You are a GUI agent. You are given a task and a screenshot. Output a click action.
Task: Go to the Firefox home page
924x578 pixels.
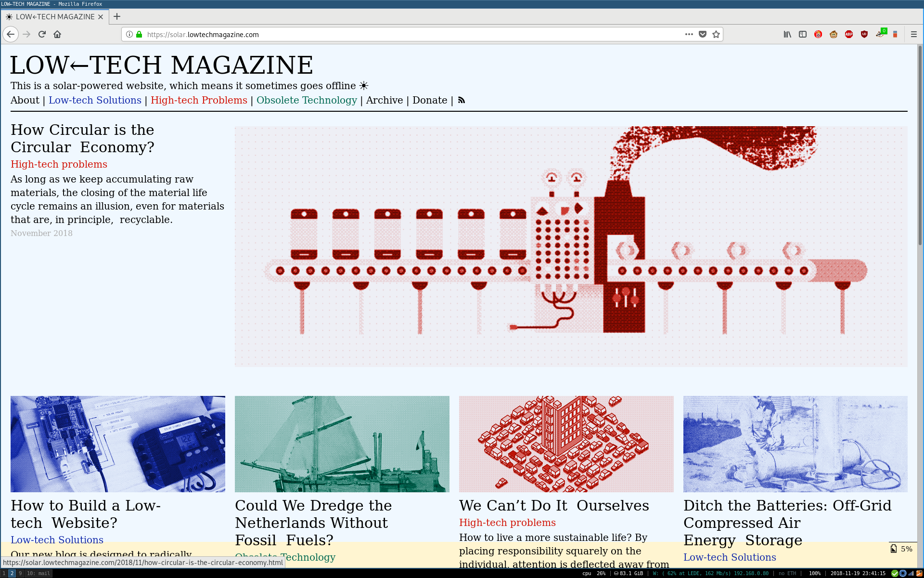pyautogui.click(x=57, y=34)
